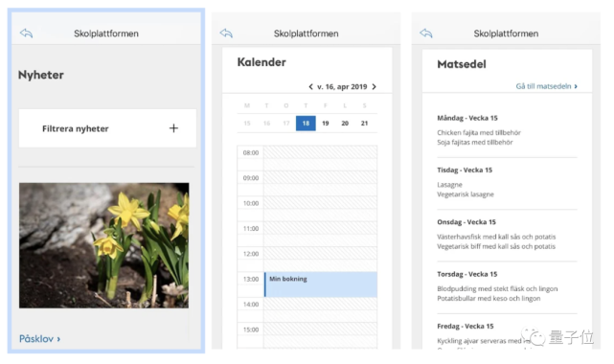Go to next week after v. 16
The image size is (614, 364).
pos(374,86)
